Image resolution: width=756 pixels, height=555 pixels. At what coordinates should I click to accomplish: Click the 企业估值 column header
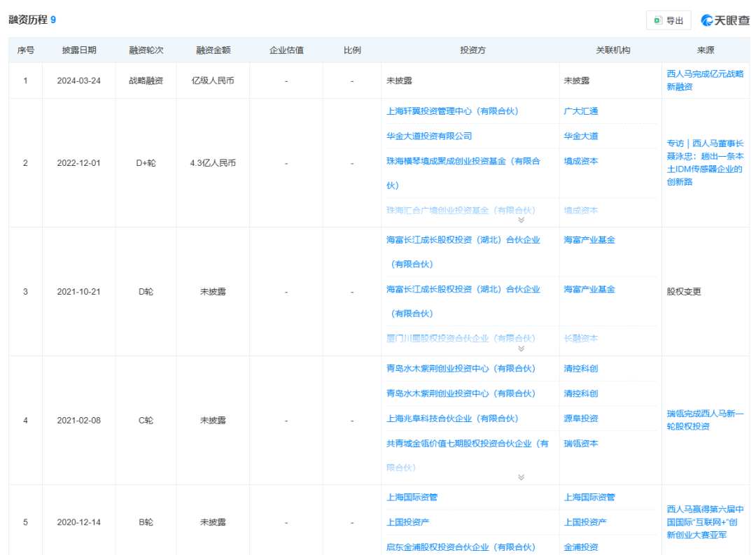tap(286, 50)
